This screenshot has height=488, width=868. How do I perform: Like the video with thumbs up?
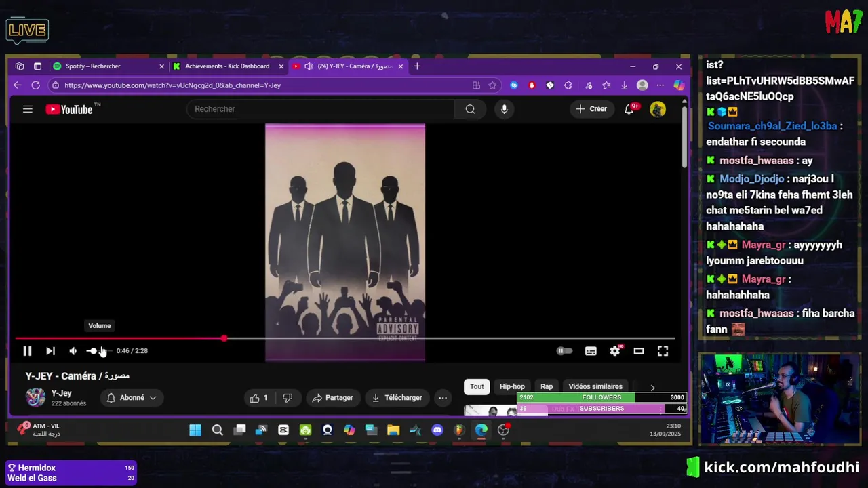[x=259, y=398]
